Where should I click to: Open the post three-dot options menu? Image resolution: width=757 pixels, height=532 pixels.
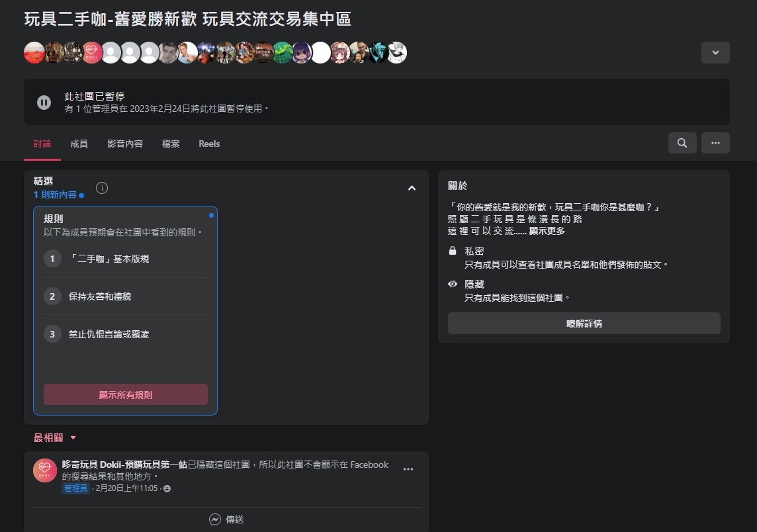pos(408,468)
